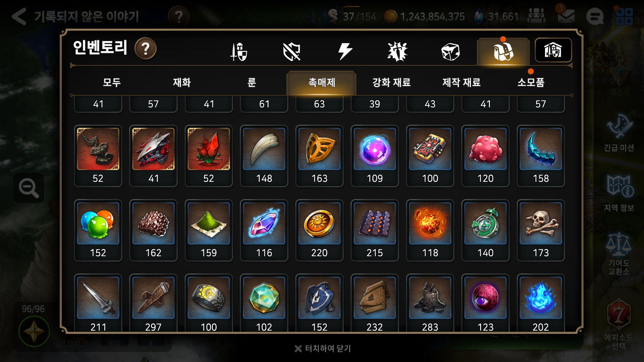
Task: Select the sword and shield equipment category
Action: point(239,51)
